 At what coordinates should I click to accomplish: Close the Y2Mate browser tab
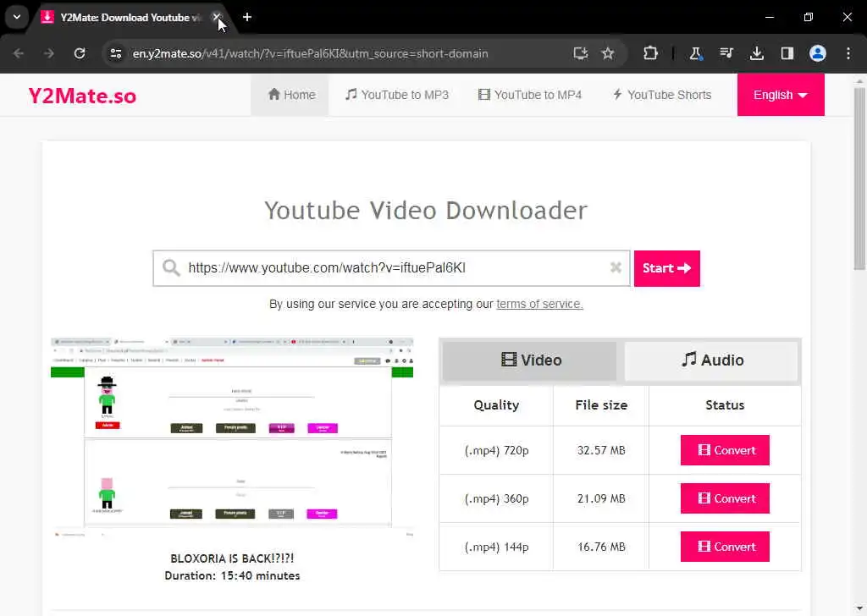217,17
